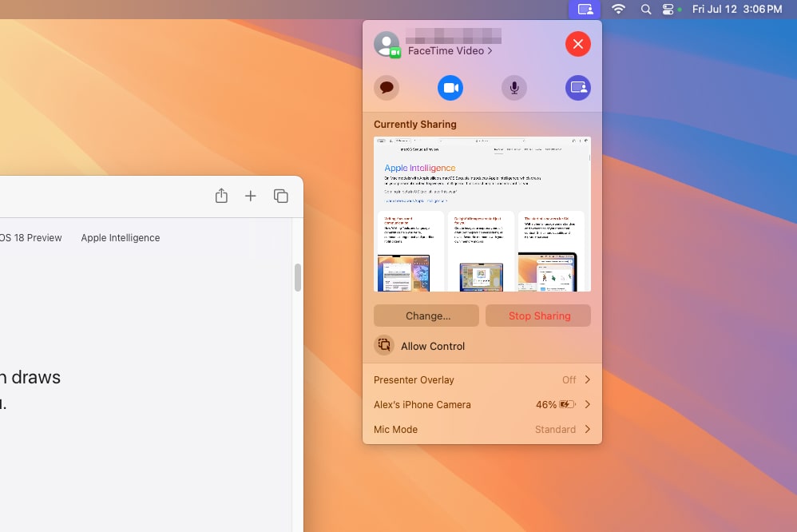797x532 pixels.
Task: Toggle the FaceTime camera button
Action: click(x=450, y=88)
